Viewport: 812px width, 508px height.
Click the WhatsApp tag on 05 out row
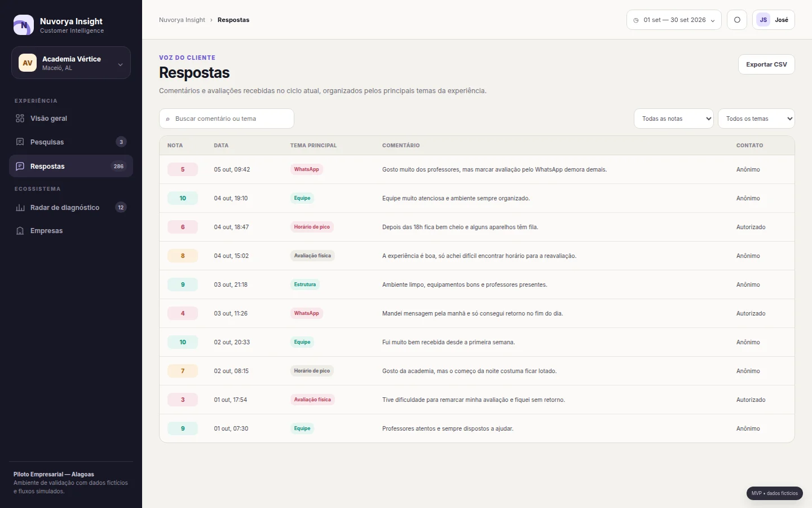(x=306, y=169)
